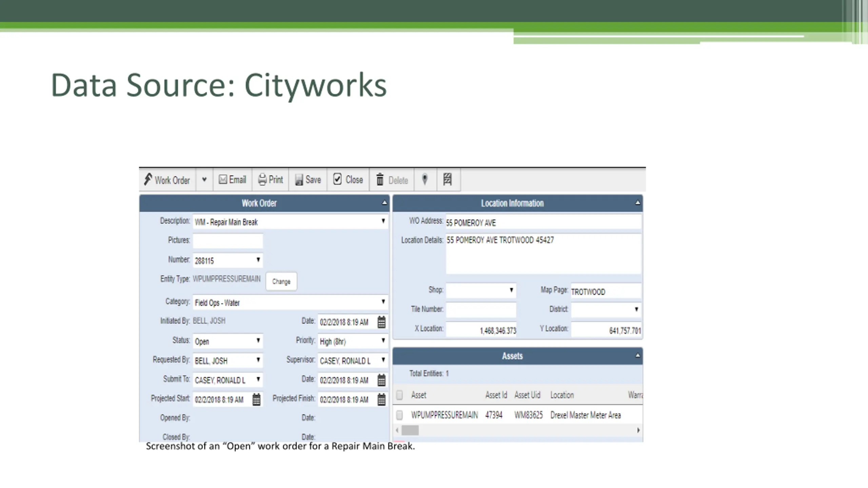Screen dimensions: 868x488
Task: Click the assets scroll left arrow
Action: [397, 430]
